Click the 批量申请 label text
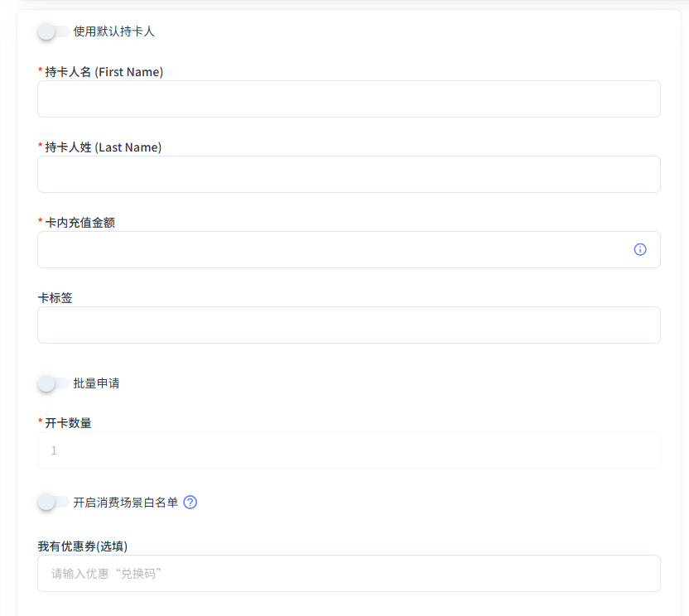 tap(96, 383)
